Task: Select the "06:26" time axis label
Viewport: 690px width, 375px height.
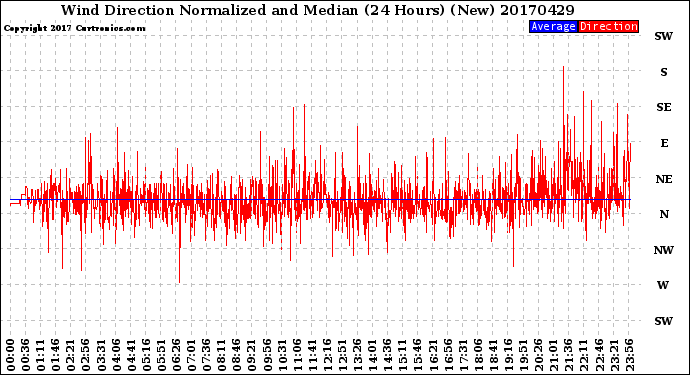Action: pos(176,355)
